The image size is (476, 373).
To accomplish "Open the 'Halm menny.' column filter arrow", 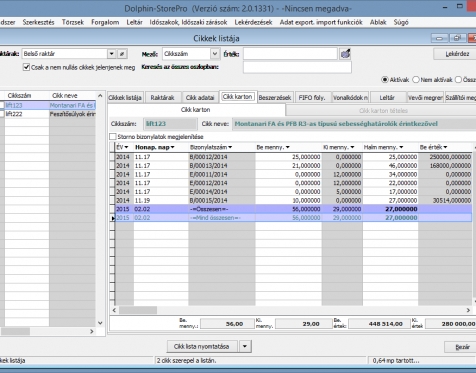I will [x=401, y=147].
